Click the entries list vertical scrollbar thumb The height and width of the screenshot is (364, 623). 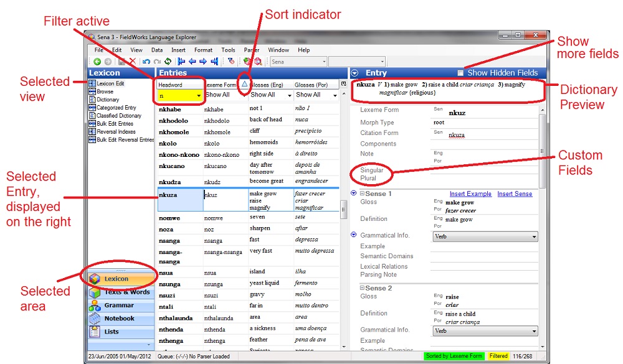[x=344, y=209]
